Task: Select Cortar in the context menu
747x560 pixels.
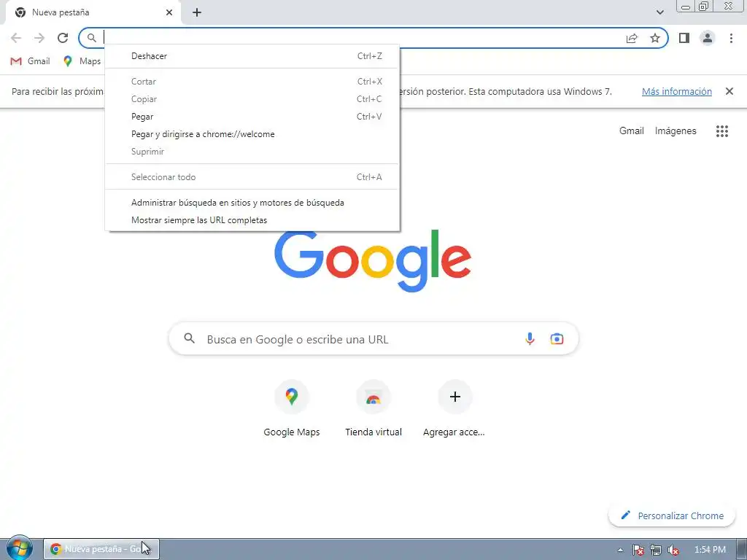Action: pos(252,82)
